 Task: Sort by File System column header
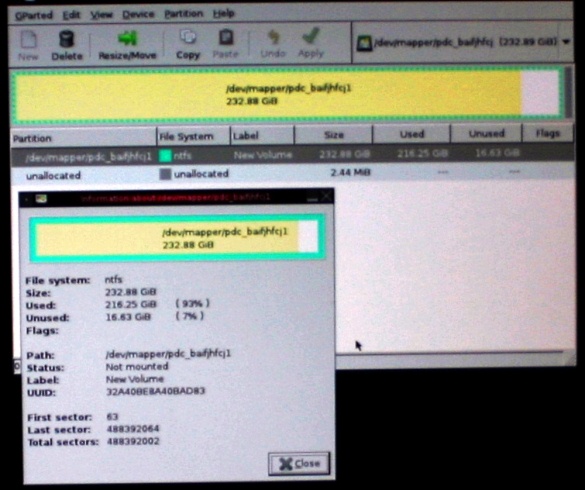(x=193, y=137)
